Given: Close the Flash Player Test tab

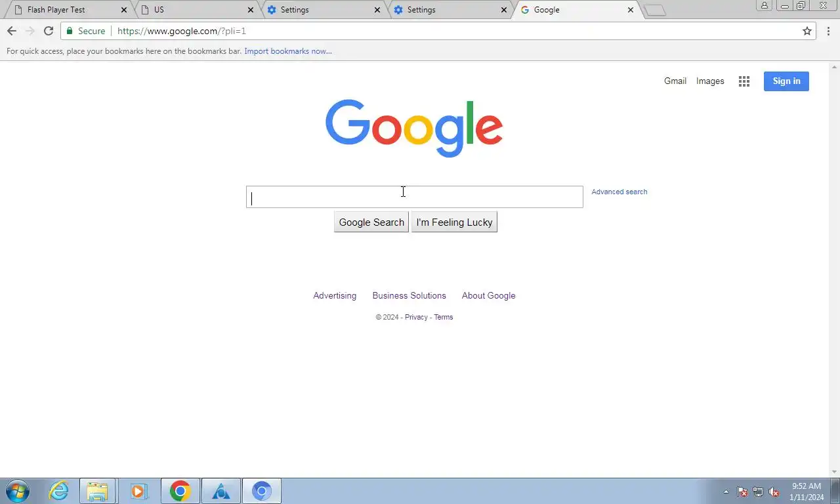Looking at the screenshot, I should click(124, 10).
